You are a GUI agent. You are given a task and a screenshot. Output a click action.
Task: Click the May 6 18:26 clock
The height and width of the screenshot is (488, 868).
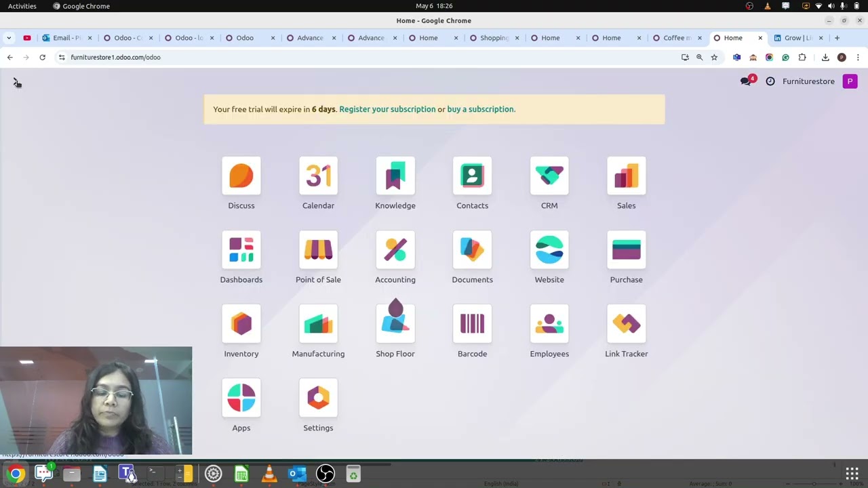(x=434, y=6)
